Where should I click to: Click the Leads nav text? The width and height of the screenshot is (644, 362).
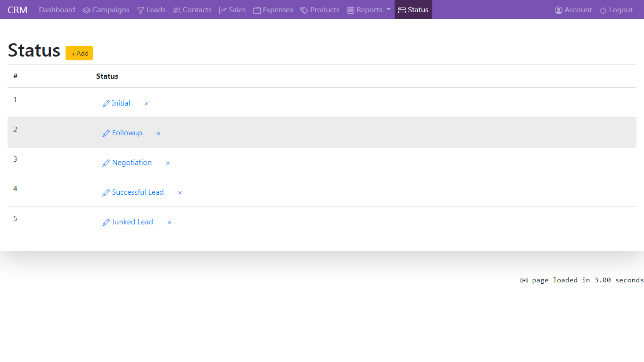(x=156, y=10)
